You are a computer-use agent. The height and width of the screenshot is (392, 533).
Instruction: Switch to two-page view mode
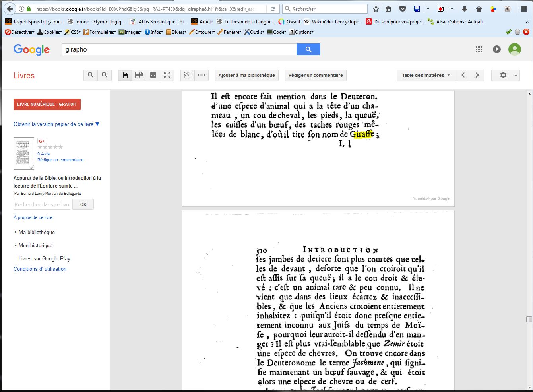(139, 75)
